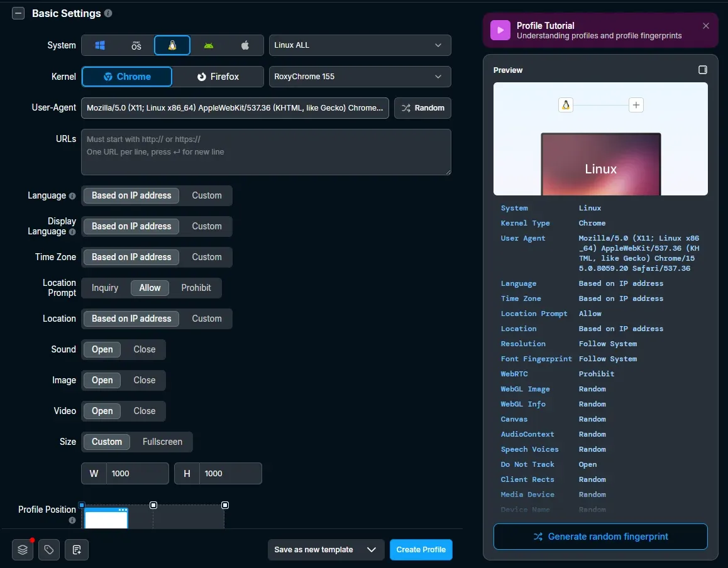Open Basic Settings info tooltip icon
Screen dimensions: 728x568
click(108, 13)
